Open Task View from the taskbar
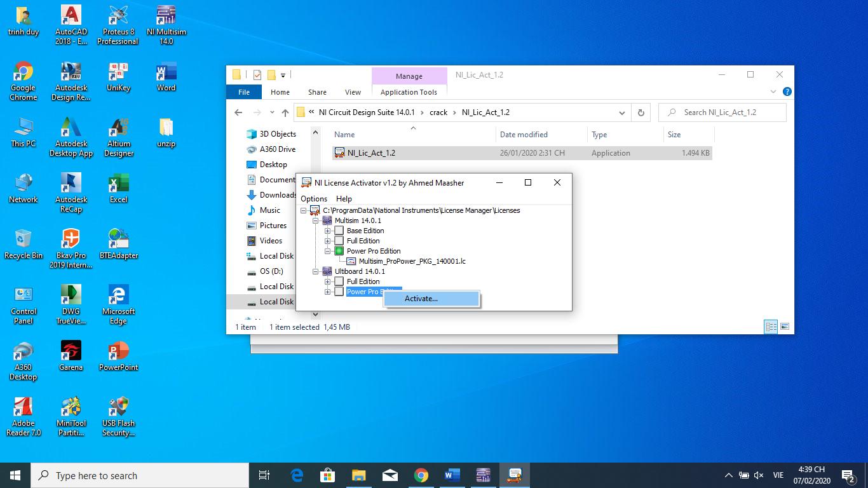Image resolution: width=868 pixels, height=488 pixels. (264, 475)
